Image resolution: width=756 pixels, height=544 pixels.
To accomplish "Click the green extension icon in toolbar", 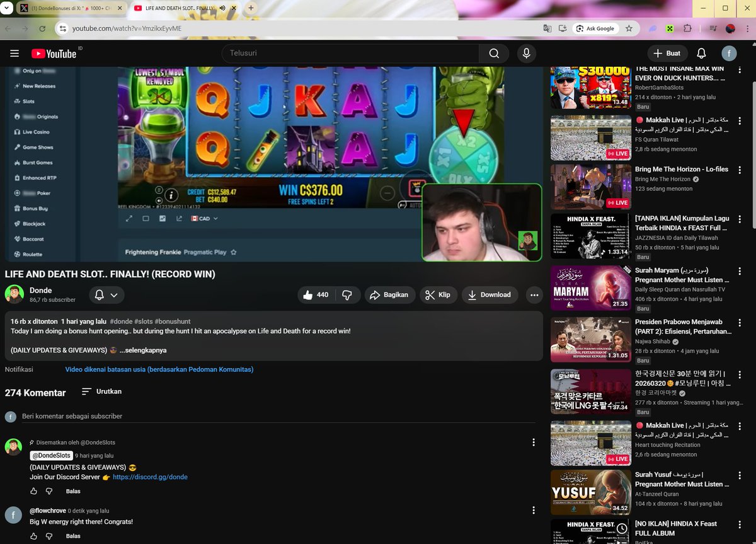I will 670,28.
